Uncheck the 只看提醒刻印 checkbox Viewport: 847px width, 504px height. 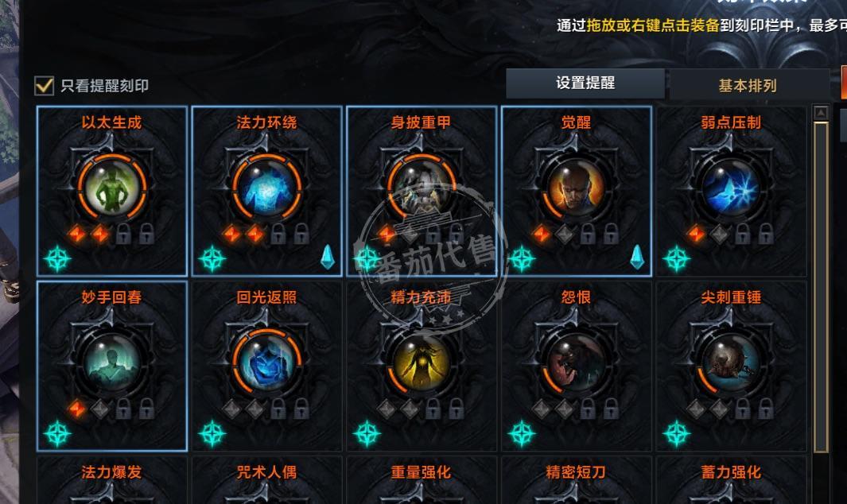[x=45, y=85]
